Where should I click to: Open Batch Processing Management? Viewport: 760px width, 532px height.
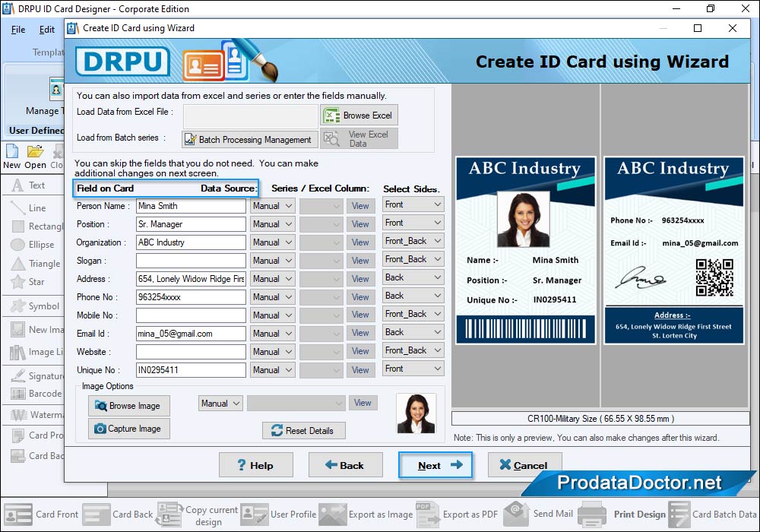(x=249, y=140)
